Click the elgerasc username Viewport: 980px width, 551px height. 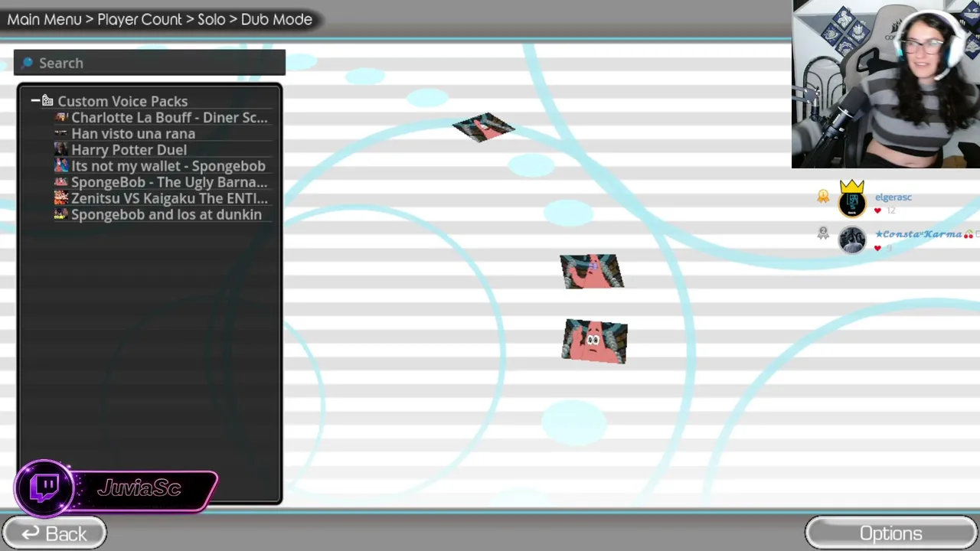tap(893, 197)
